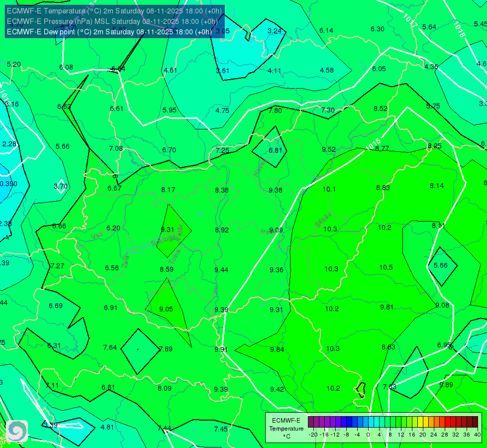Click the 1018 isobar label

click(459, 29)
